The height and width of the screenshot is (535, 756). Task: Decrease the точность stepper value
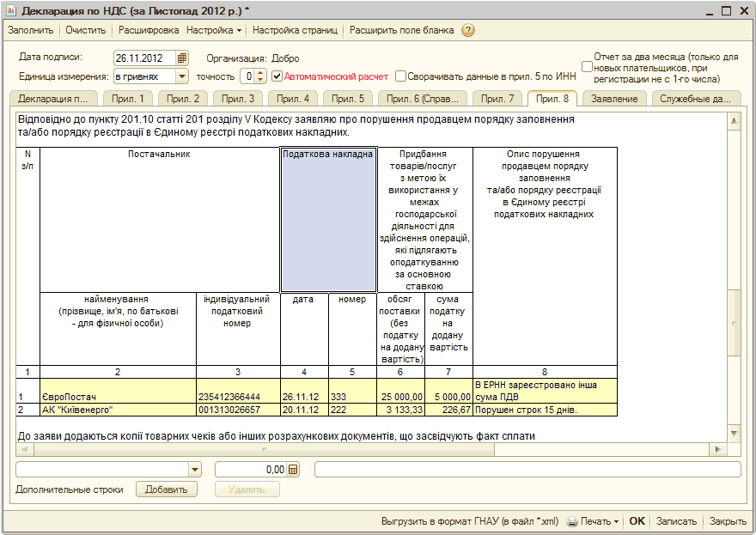pyautogui.click(x=260, y=80)
